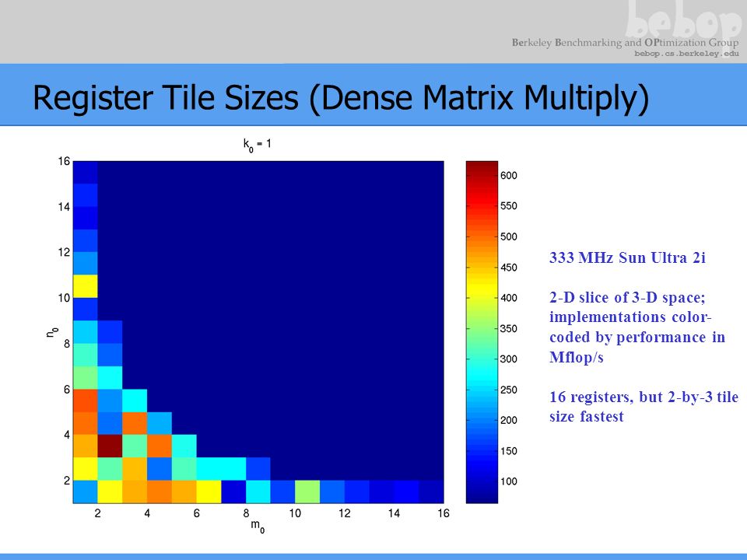Image resolution: width=747 pixels, height=560 pixels.
Task: Click the '10' tick on the m0 axis
Action: point(295,513)
